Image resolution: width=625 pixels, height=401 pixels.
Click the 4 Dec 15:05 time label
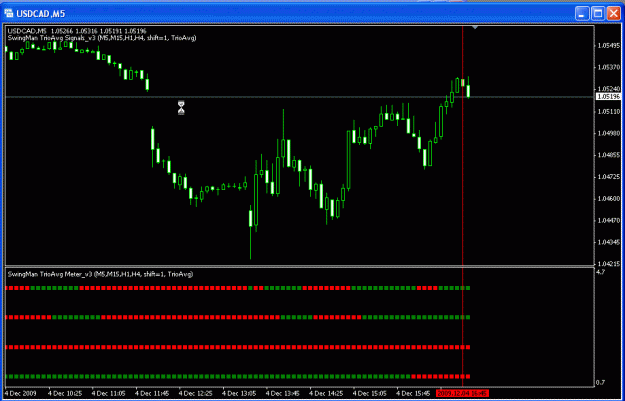pos(370,393)
